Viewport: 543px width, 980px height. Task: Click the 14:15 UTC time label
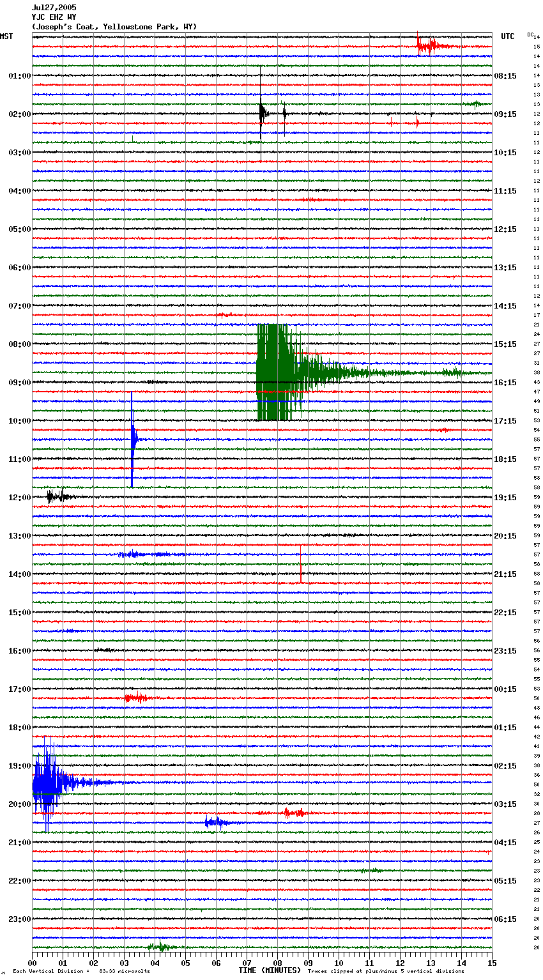pyautogui.click(x=505, y=306)
